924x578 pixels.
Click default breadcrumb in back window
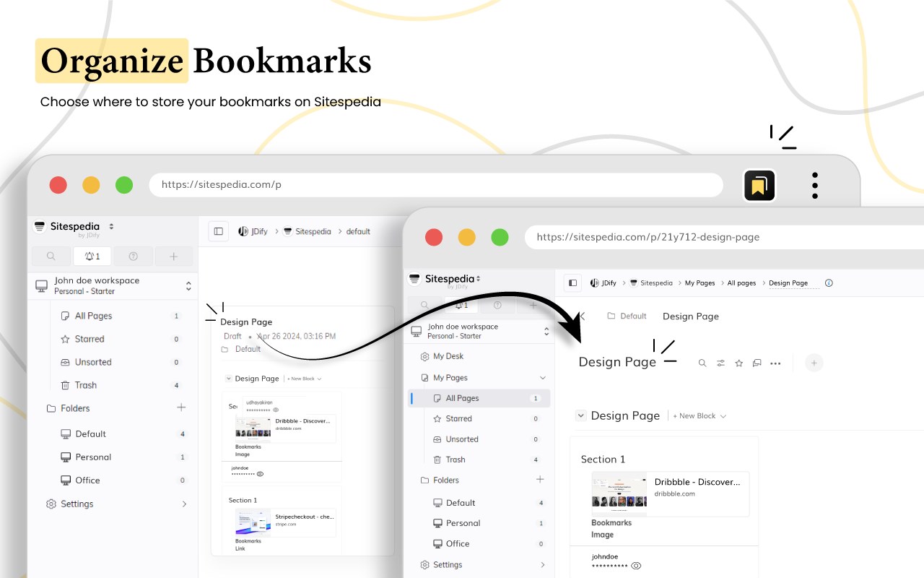(358, 231)
